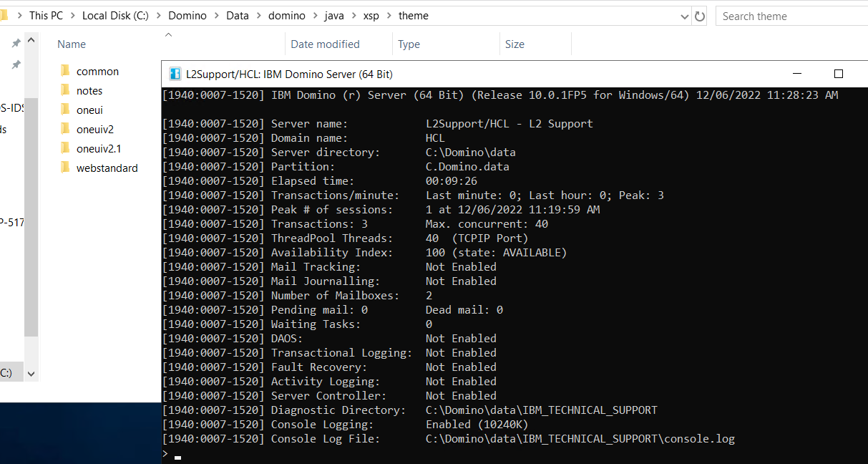This screenshot has height=464, width=868.
Task: Click the Type column header
Action: [409, 44]
